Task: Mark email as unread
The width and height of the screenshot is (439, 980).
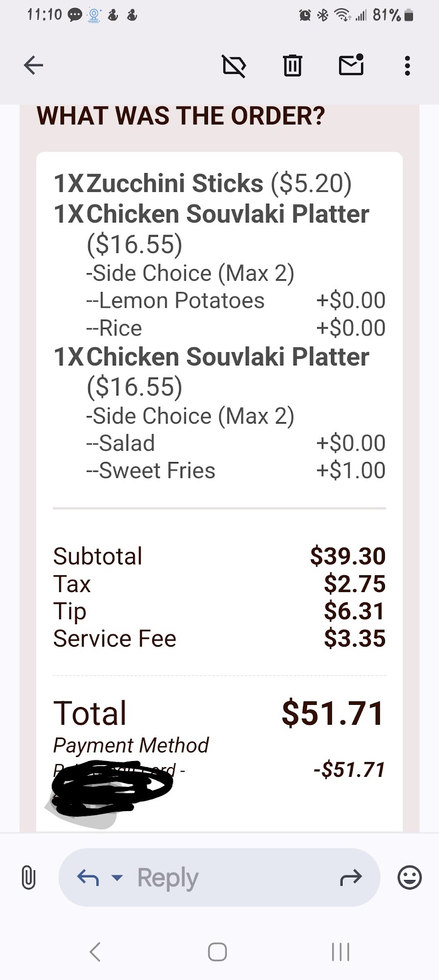Action: (x=351, y=65)
